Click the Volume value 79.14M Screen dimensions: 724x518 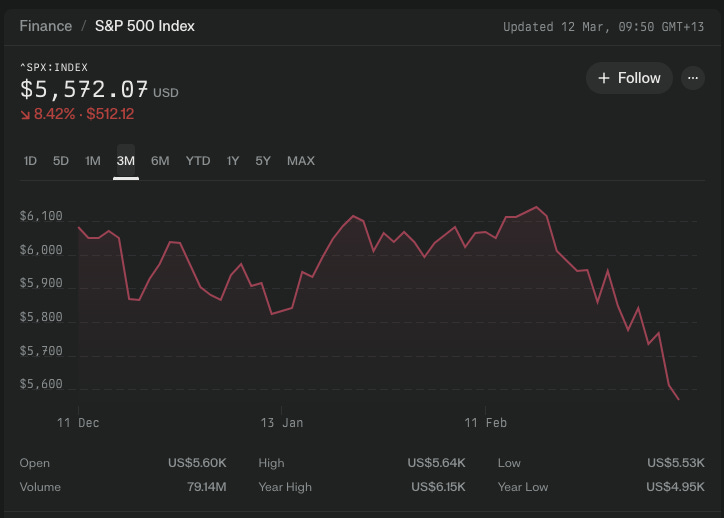[x=206, y=487]
